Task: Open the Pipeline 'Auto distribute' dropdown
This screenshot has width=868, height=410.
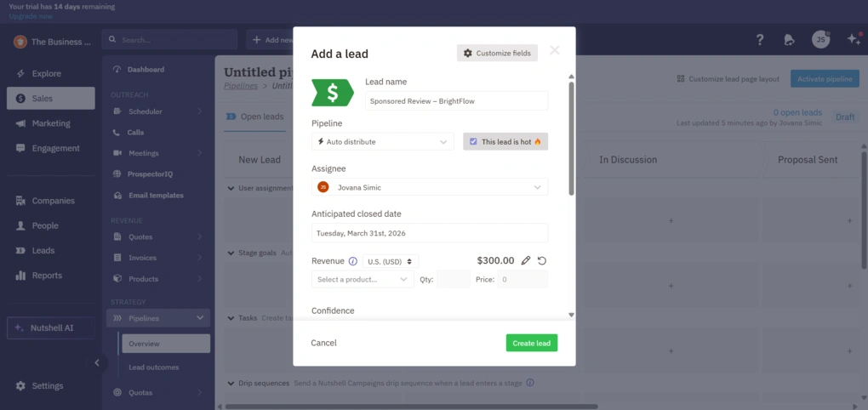Action: pyautogui.click(x=383, y=142)
